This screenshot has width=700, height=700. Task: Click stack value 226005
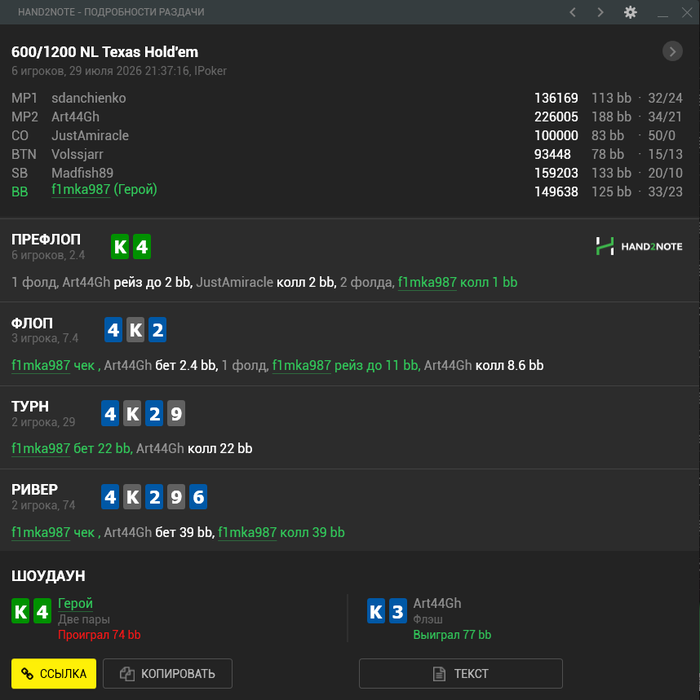[556, 117]
